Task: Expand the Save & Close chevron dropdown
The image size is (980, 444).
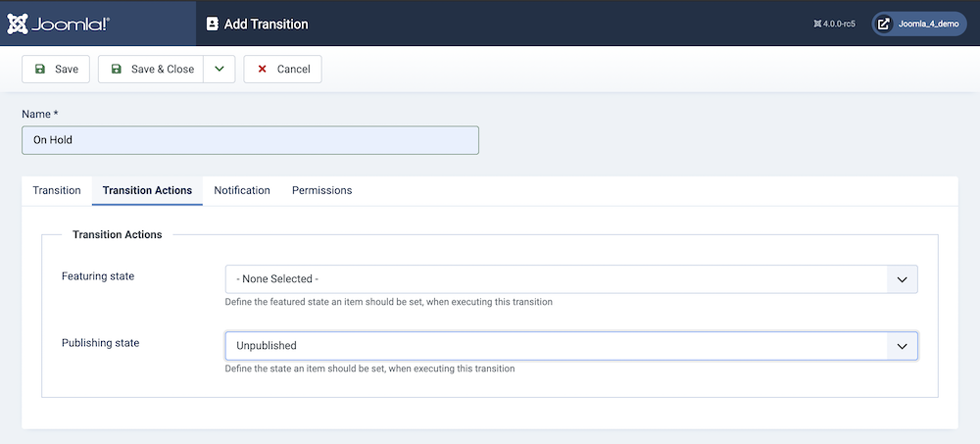Action: (x=220, y=70)
